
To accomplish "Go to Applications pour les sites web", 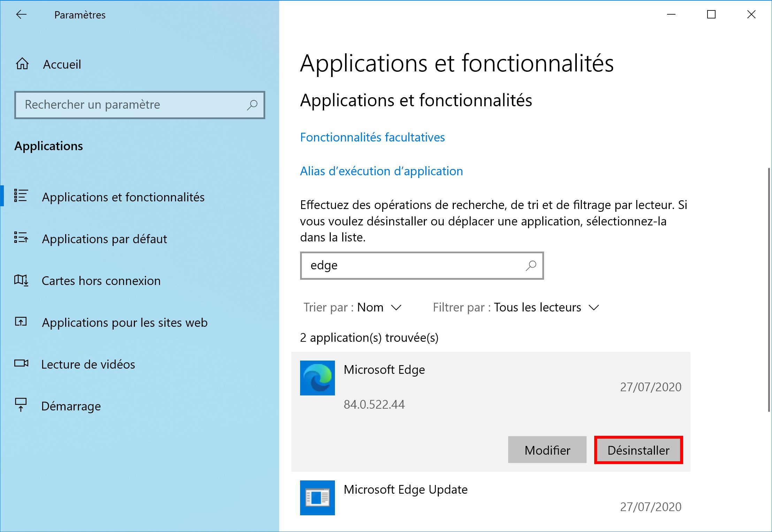I will pos(124,323).
